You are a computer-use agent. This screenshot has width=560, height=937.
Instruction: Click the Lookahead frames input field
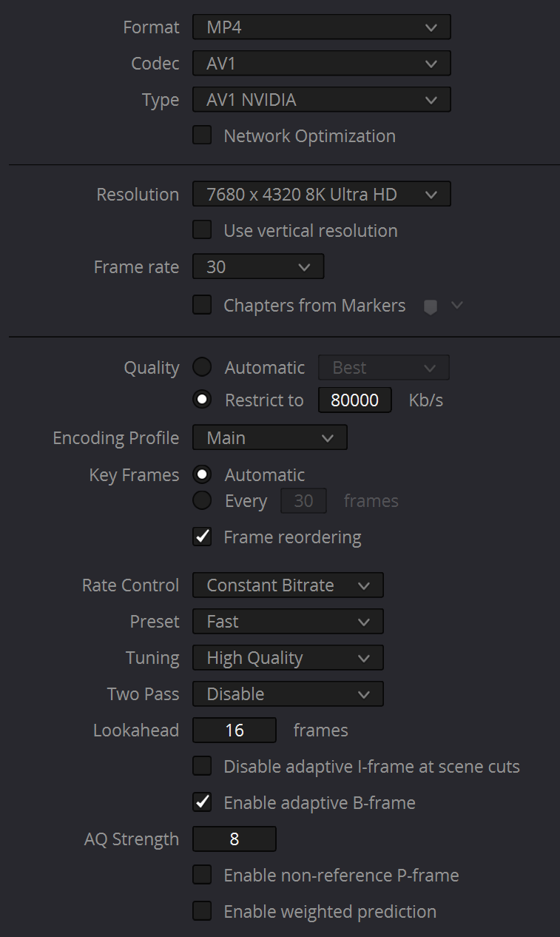point(234,731)
